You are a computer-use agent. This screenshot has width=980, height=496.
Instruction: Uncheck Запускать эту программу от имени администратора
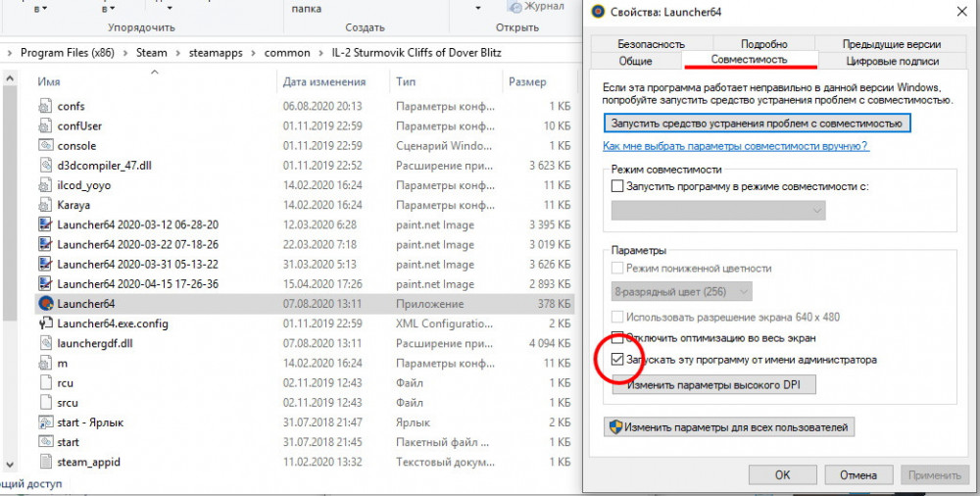pos(617,360)
